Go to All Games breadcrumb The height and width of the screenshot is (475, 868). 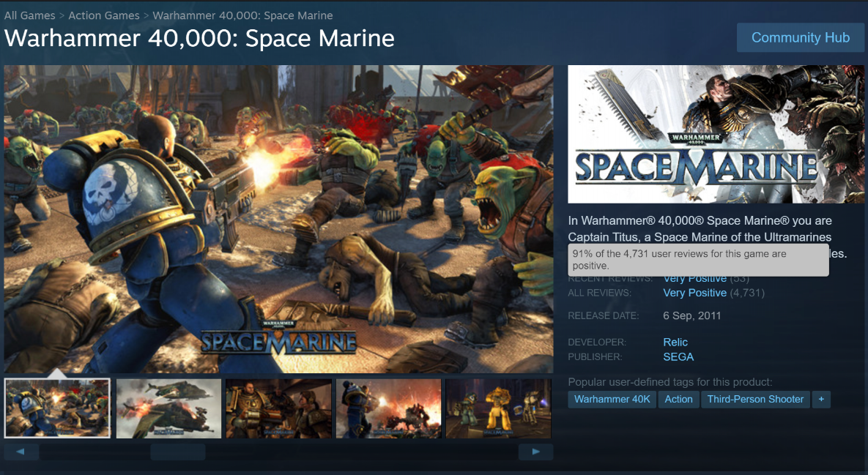point(30,15)
